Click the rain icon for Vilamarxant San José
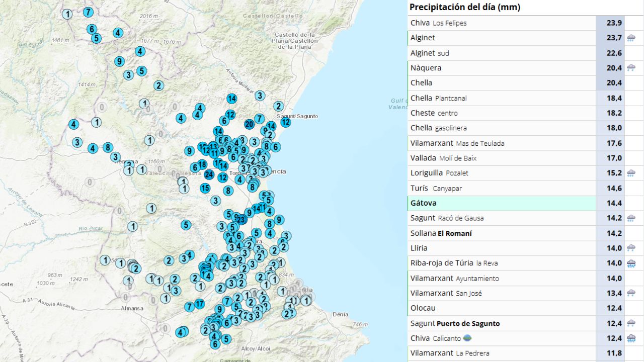The width and height of the screenshot is (644, 362). [631, 293]
